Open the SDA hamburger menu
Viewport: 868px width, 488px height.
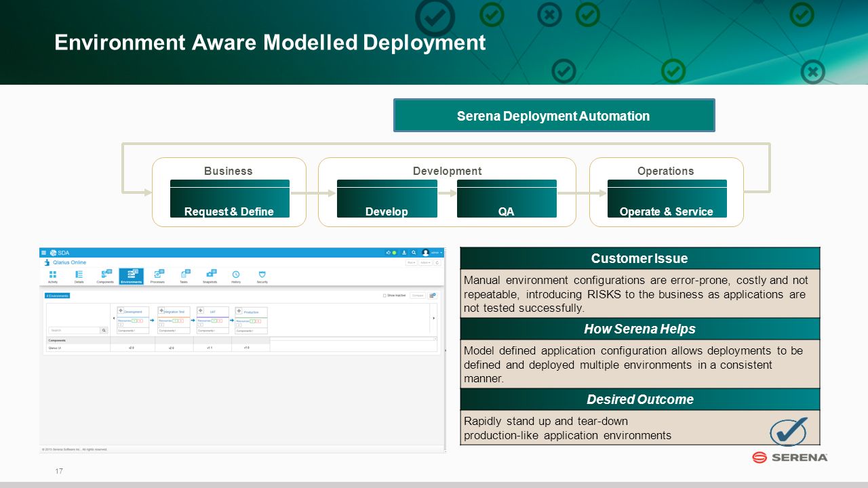(x=44, y=252)
